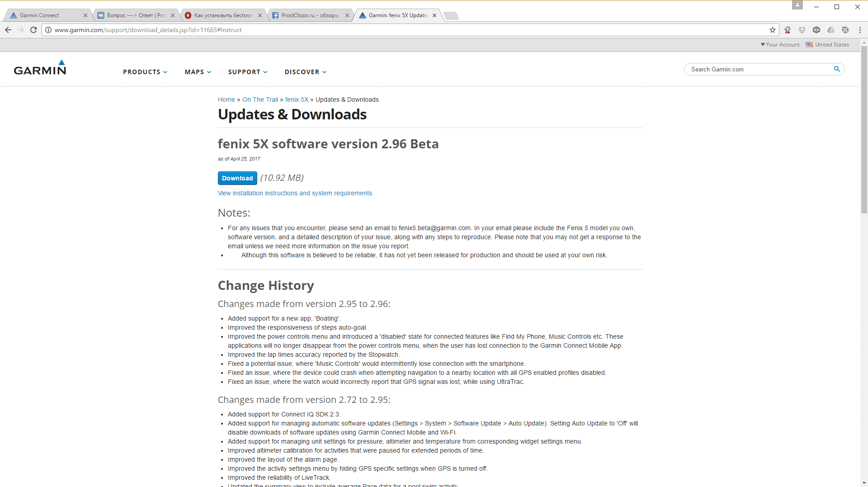This screenshot has height=487, width=868.
Task: Click 'Improved the responsiveness of steps auto-goal.'
Action: 297,327
